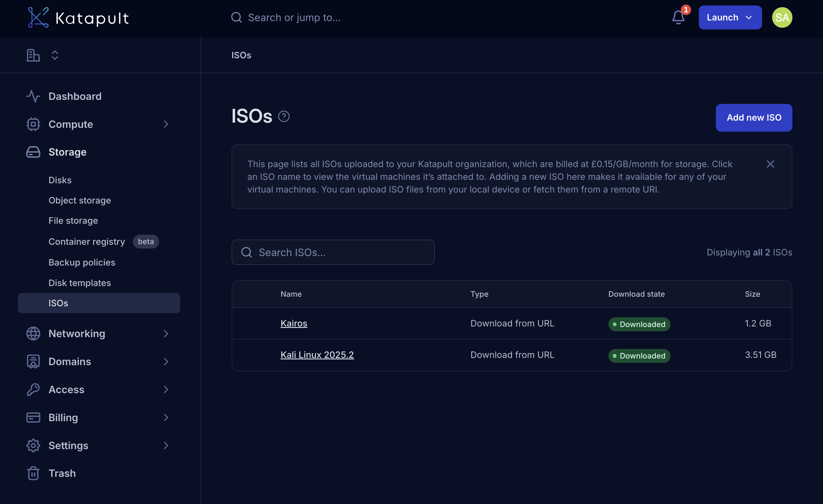
Task: Click Download from URL in Kairos row
Action: click(512, 323)
